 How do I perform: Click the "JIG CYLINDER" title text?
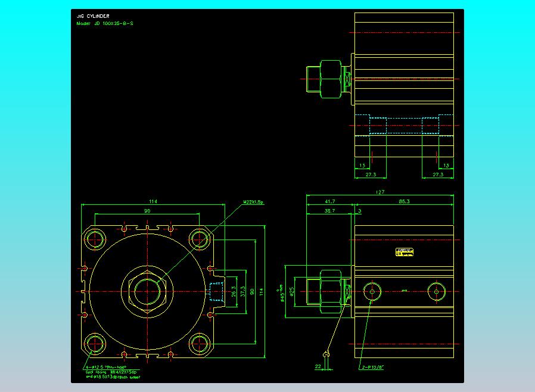(93, 16)
